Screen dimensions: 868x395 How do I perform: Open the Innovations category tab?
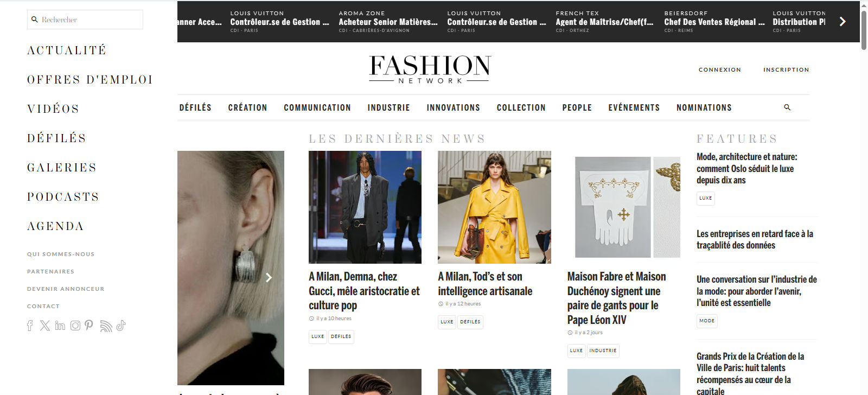coord(453,107)
